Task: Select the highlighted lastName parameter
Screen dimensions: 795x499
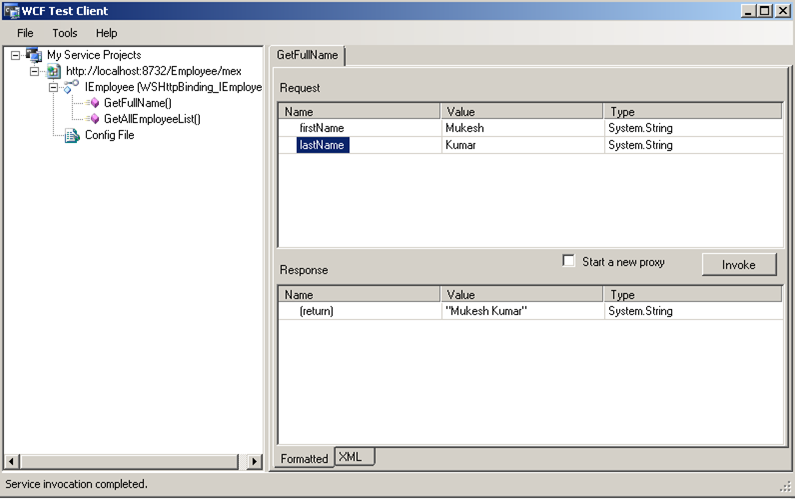Action: point(322,145)
